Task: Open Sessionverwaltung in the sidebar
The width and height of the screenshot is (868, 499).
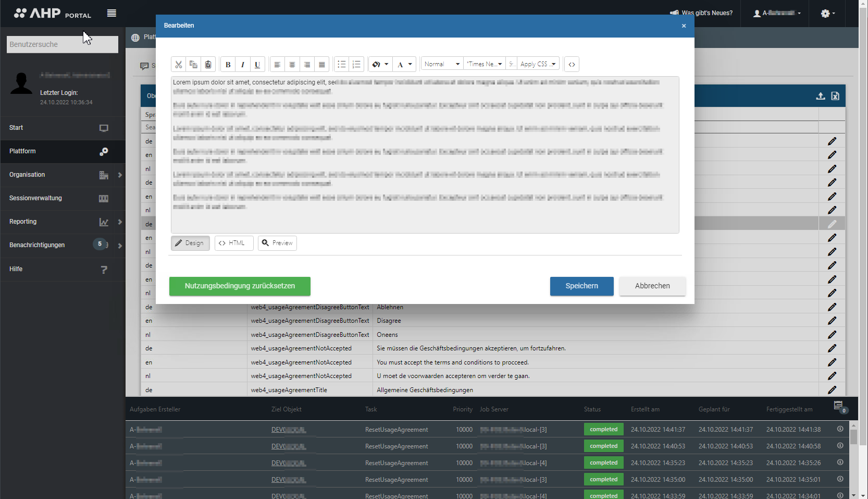Action: coord(63,198)
